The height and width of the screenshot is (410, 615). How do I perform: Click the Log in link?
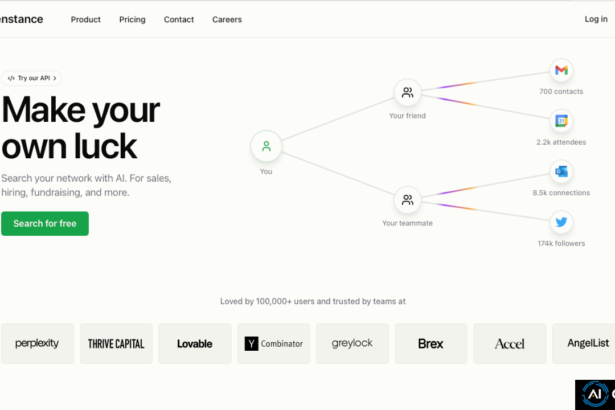click(595, 19)
